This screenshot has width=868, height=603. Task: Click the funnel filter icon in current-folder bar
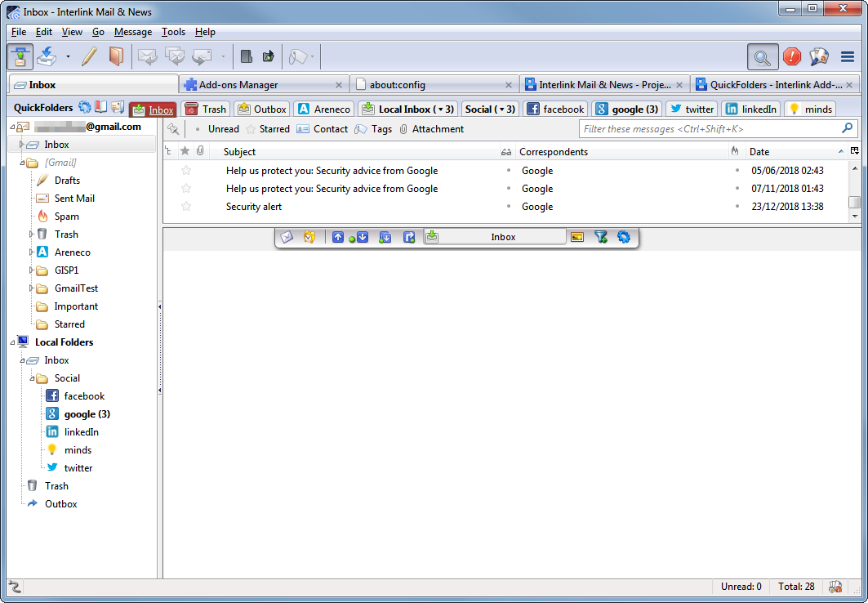point(601,237)
